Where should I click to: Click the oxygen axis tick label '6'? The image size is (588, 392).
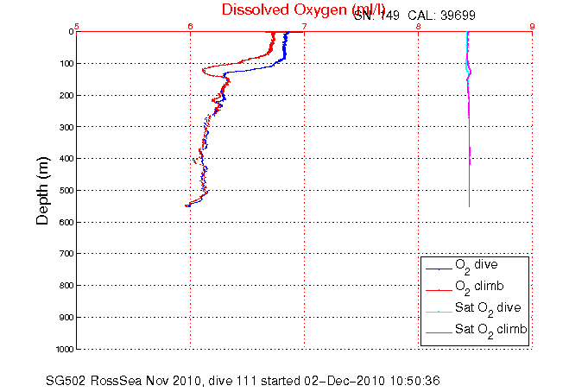pos(191,26)
